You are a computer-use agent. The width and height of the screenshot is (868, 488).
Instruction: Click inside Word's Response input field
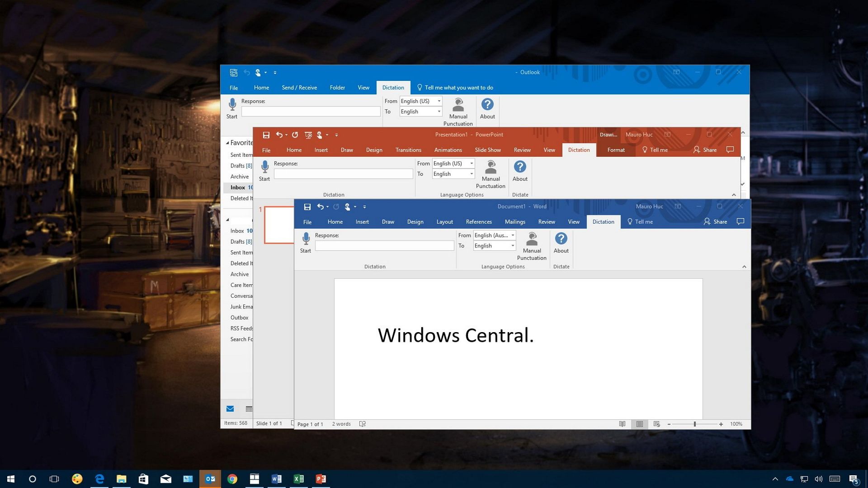pos(384,245)
